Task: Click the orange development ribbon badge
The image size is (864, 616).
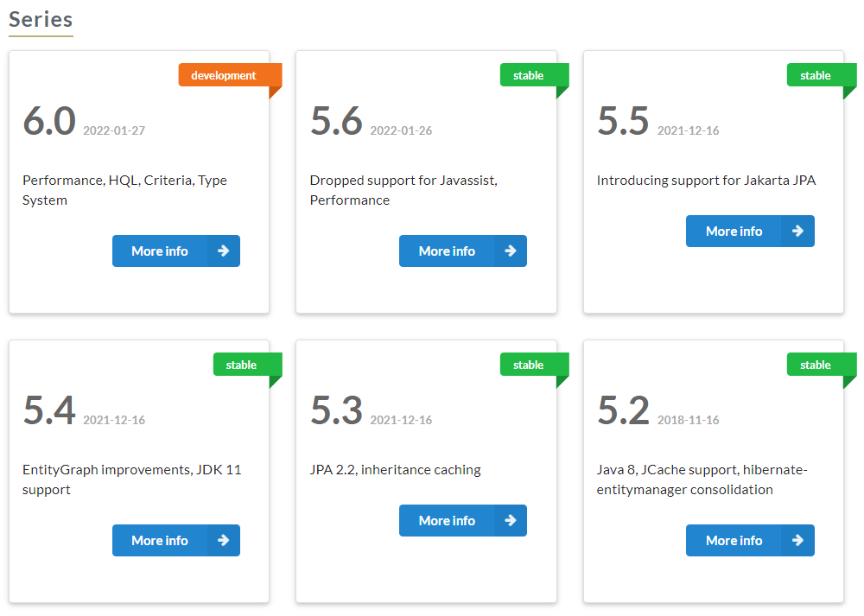Action: click(225, 75)
